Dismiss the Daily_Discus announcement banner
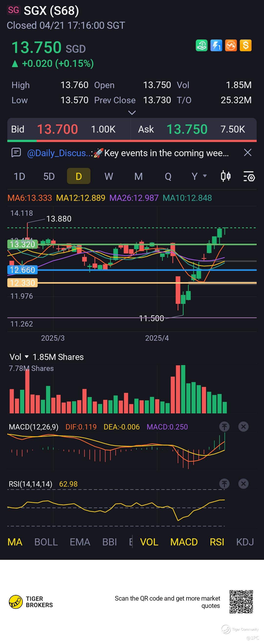This screenshot has width=264, height=644. pos(247,153)
